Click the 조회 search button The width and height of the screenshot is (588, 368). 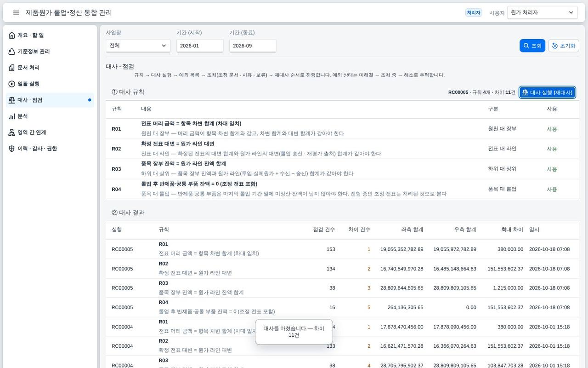pos(532,46)
